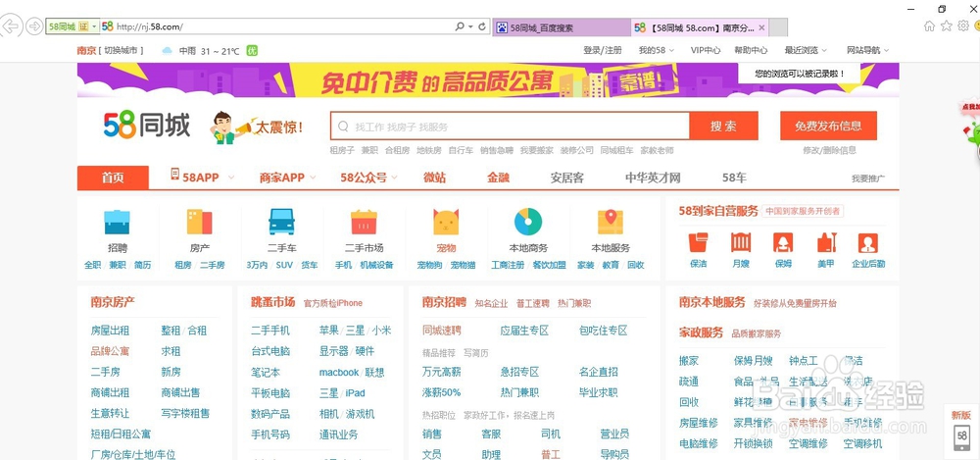Viewport: 980px width, 460px height.
Task: Click the refresh icon in address bar
Action: tap(482, 26)
